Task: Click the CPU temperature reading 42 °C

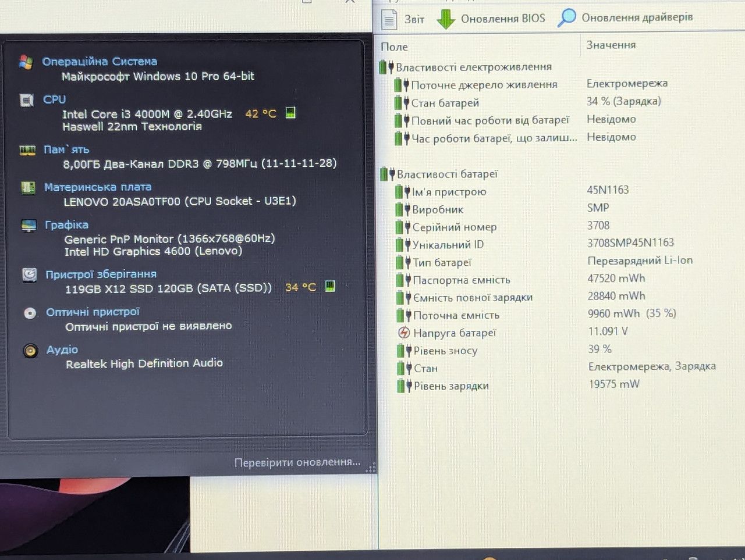Action: point(261,114)
